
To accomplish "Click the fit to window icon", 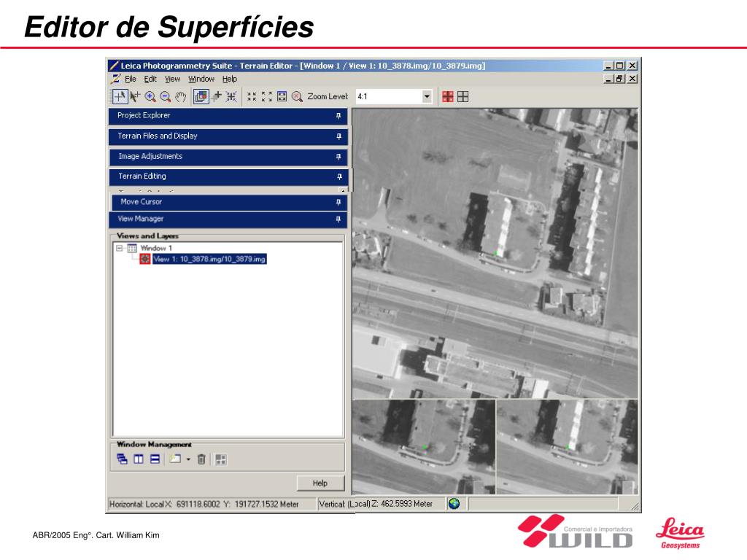I will coord(282,97).
